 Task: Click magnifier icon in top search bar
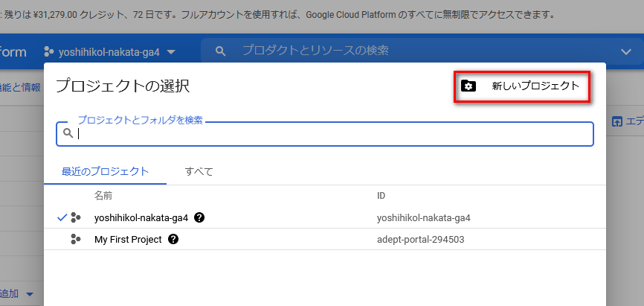pos(221,51)
